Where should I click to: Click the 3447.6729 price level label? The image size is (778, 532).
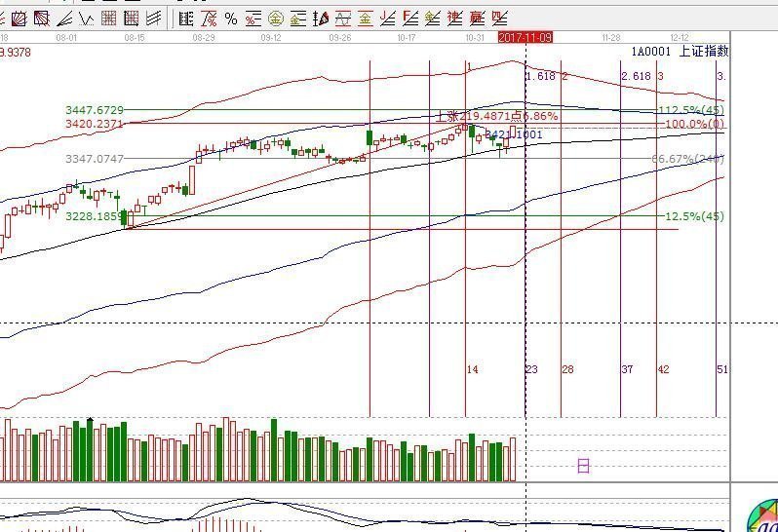(x=95, y=110)
